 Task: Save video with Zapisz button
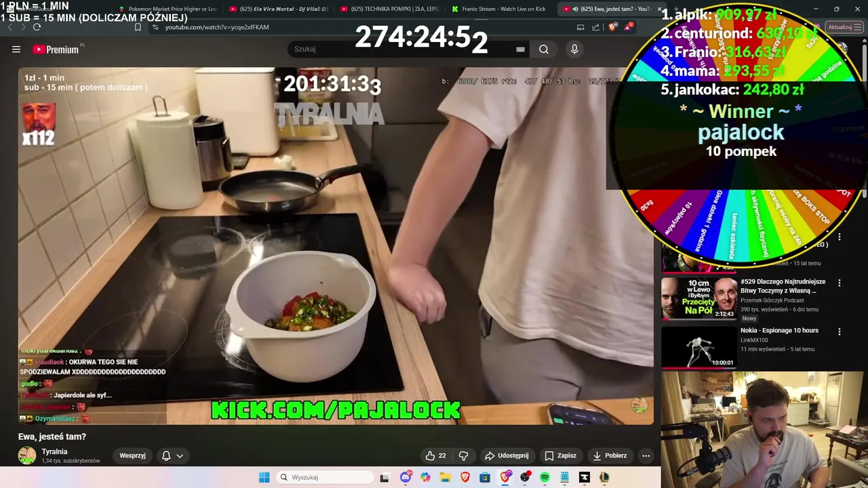pos(560,455)
